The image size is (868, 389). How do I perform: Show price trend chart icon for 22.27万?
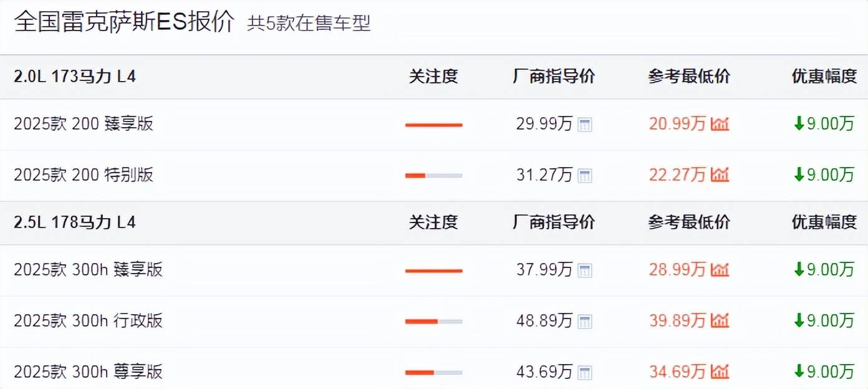point(720,175)
